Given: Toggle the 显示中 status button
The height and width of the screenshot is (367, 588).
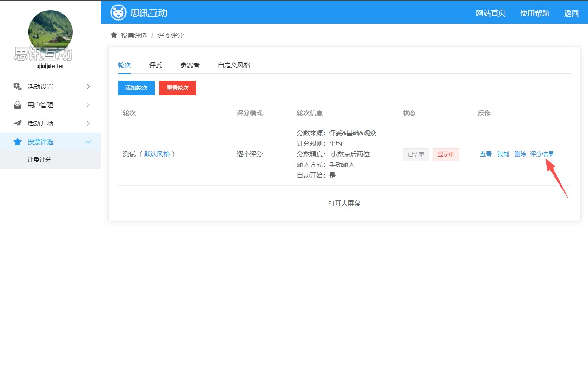Looking at the screenshot, I should tap(446, 155).
